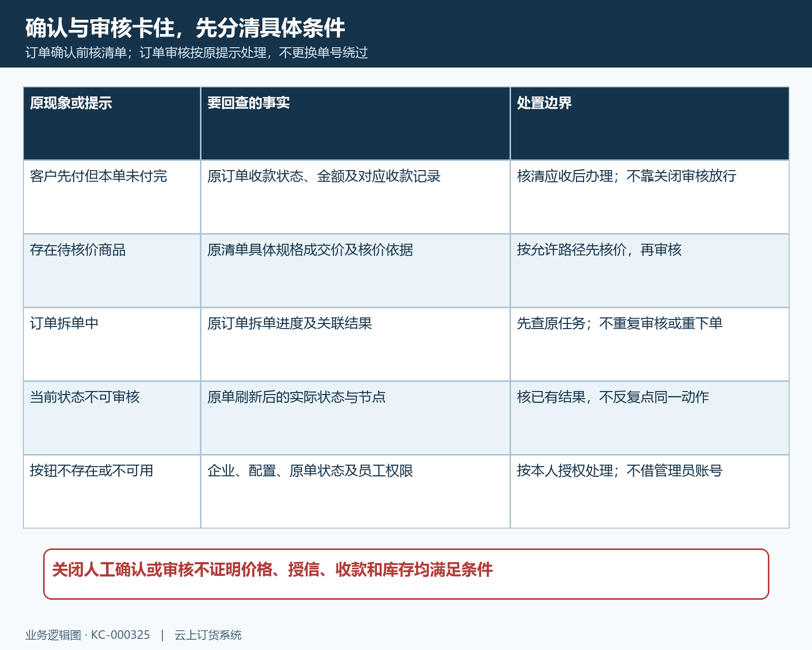Click footer text 业务逻辑图 · KC-000325

(x=88, y=635)
